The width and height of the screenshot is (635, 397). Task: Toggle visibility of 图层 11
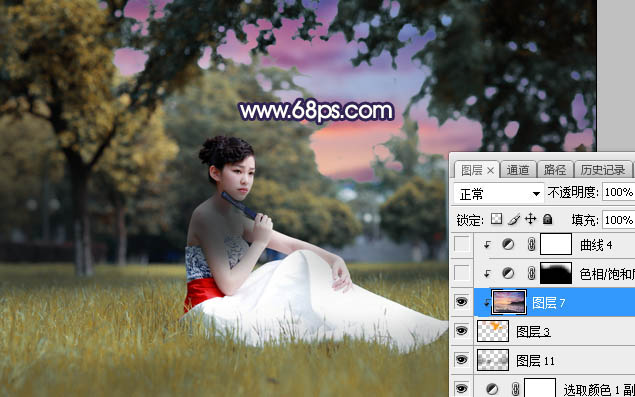pyautogui.click(x=462, y=359)
